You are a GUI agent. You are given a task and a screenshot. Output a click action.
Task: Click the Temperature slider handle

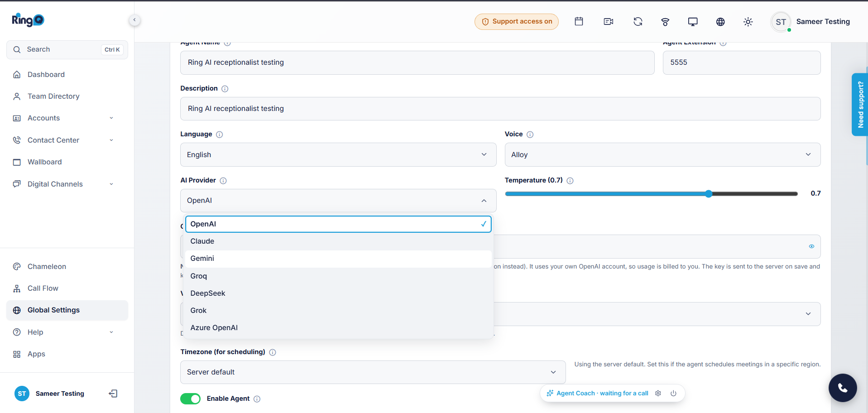click(x=709, y=194)
